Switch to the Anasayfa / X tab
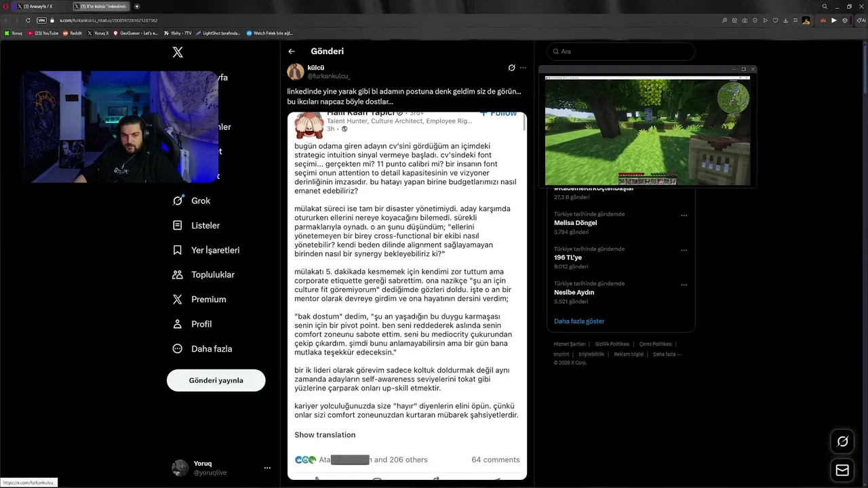 point(42,6)
